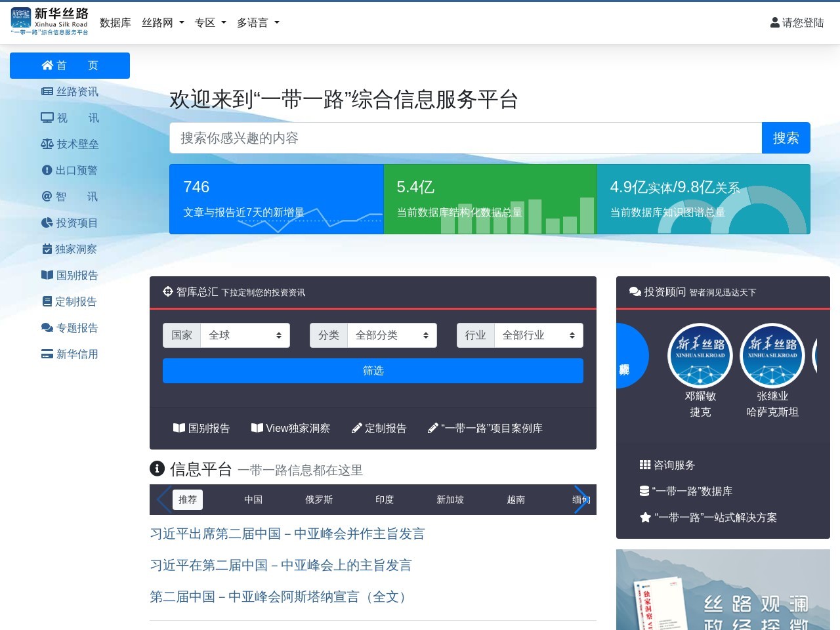This screenshot has width=840, height=630.
Task: Select the 越南 tab
Action: point(516,499)
